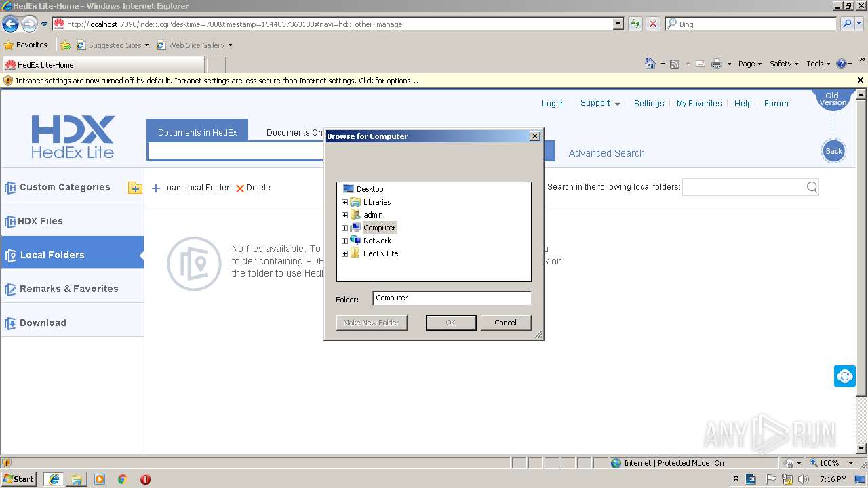
Task: Click the Stop loading X icon
Action: pyautogui.click(x=653, y=24)
